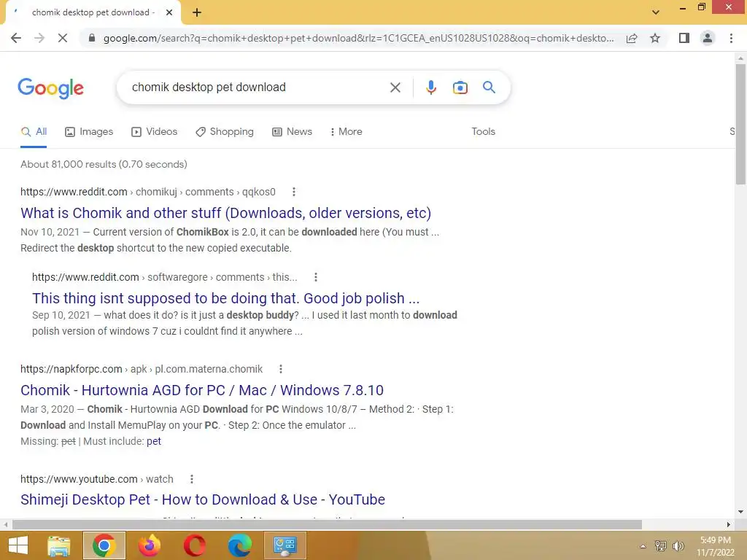Open 'What is Chomik and other stuff' result
This screenshot has height=560, width=747.
226,213
